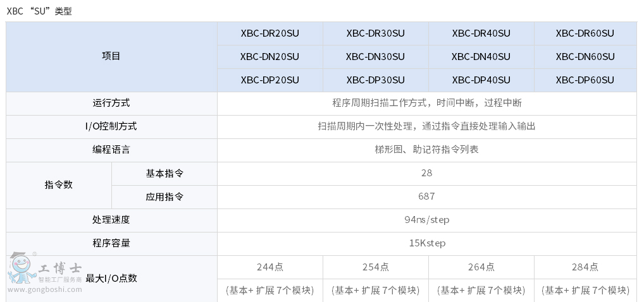644x302 pixels.
Task: Click the XBC "SU"类型 table title
Action: point(39,11)
